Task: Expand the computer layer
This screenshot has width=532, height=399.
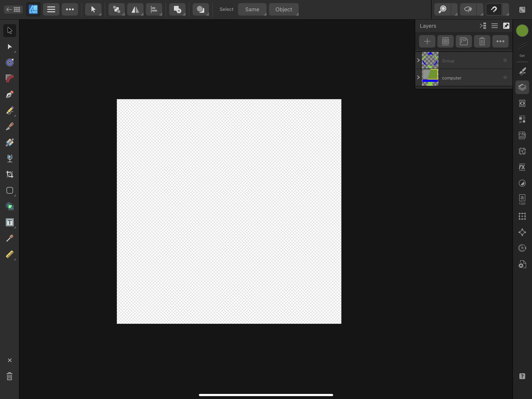Action: 418,78
